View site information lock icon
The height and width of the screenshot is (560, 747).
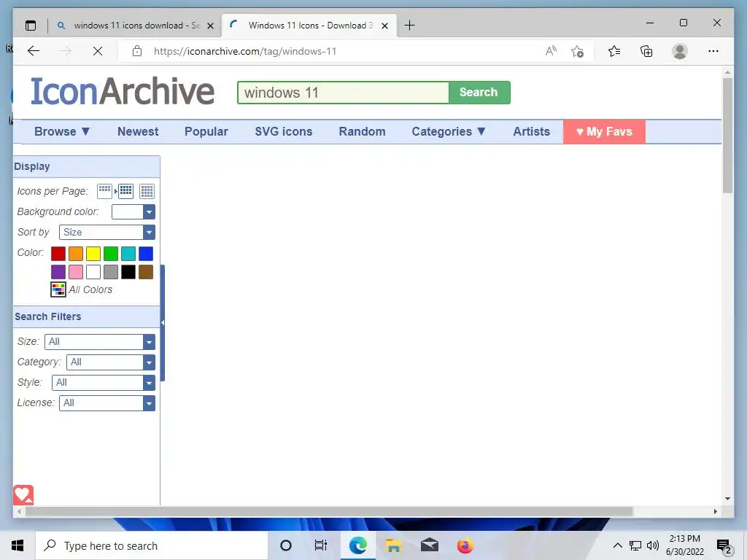137,51
